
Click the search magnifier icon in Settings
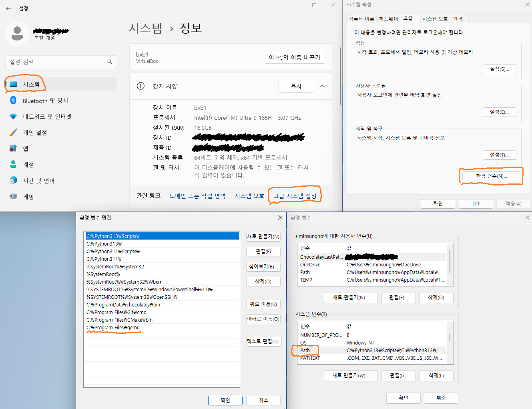(x=109, y=62)
